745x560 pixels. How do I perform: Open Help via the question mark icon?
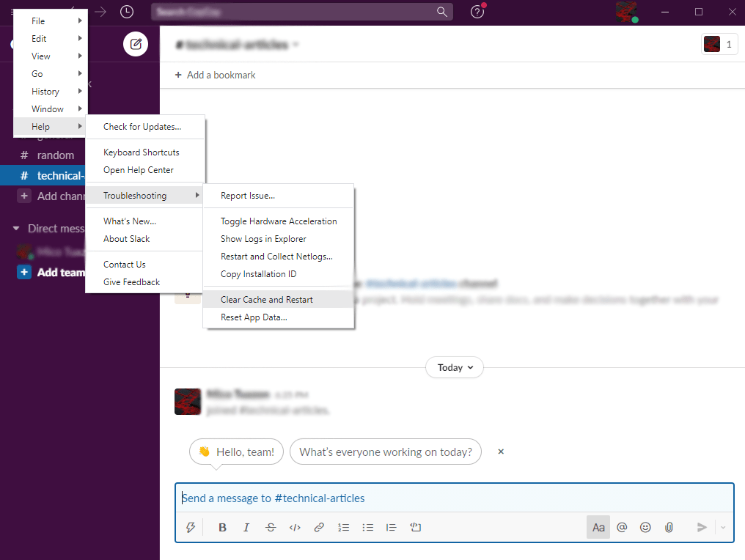(x=477, y=12)
